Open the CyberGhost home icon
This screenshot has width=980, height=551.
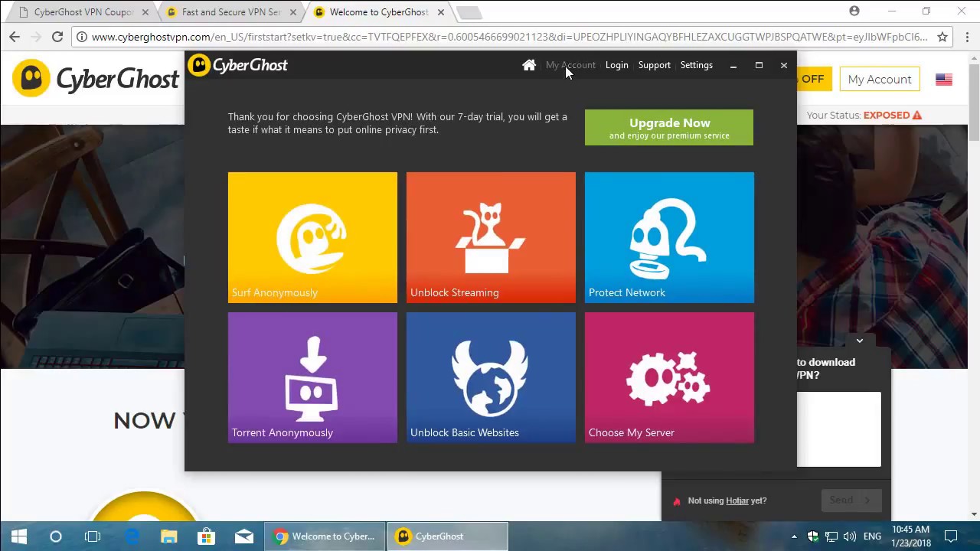pyautogui.click(x=529, y=65)
